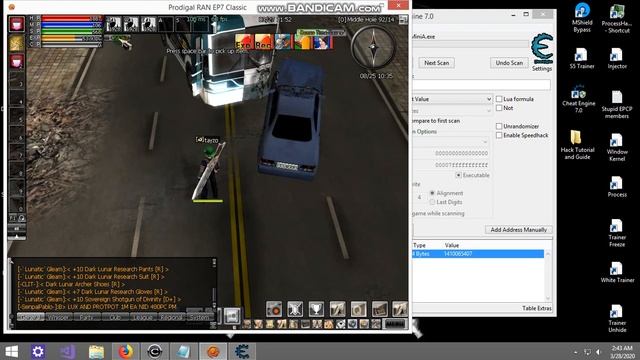
Task: Click the Value column header in address list
Action: [x=452, y=245]
